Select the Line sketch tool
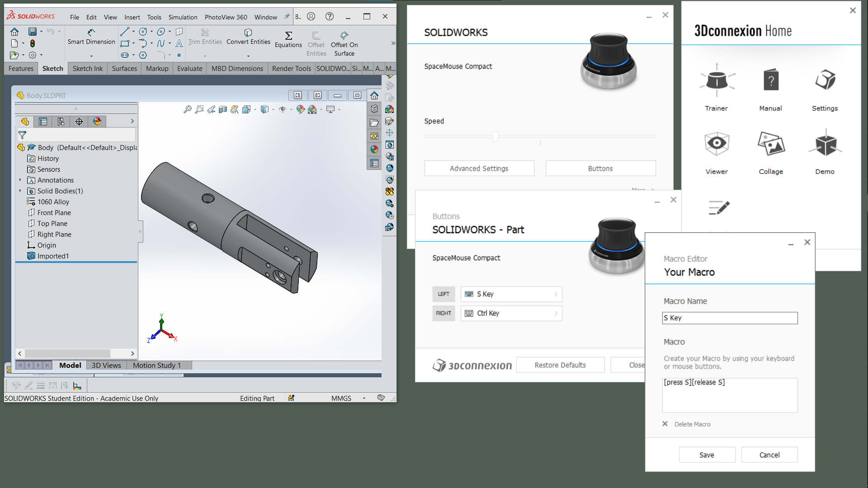868x488 pixels. point(125,32)
